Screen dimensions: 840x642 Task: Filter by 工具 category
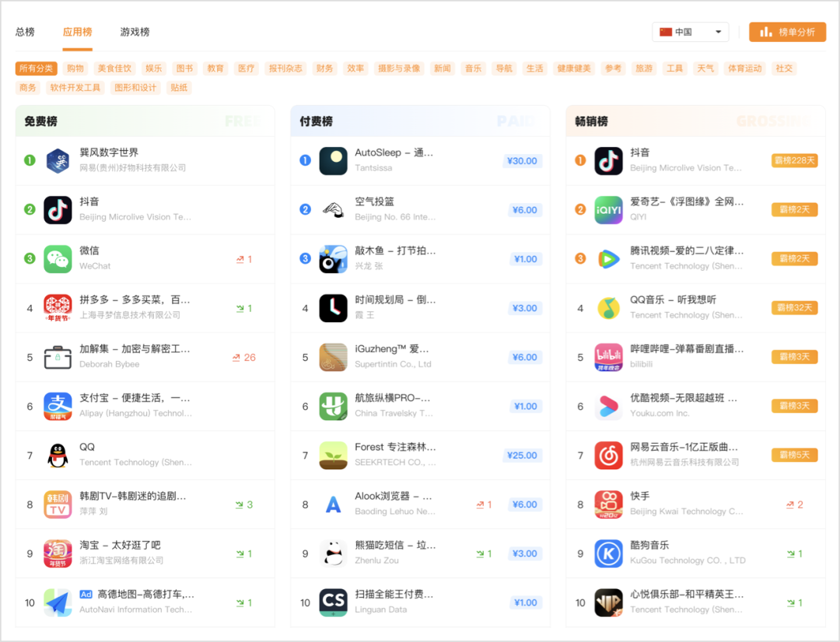click(x=674, y=68)
